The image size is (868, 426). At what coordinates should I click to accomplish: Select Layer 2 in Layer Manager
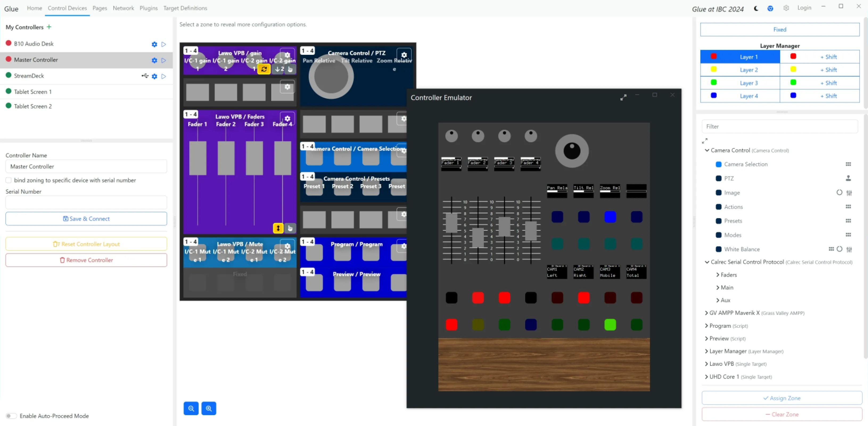pos(748,70)
